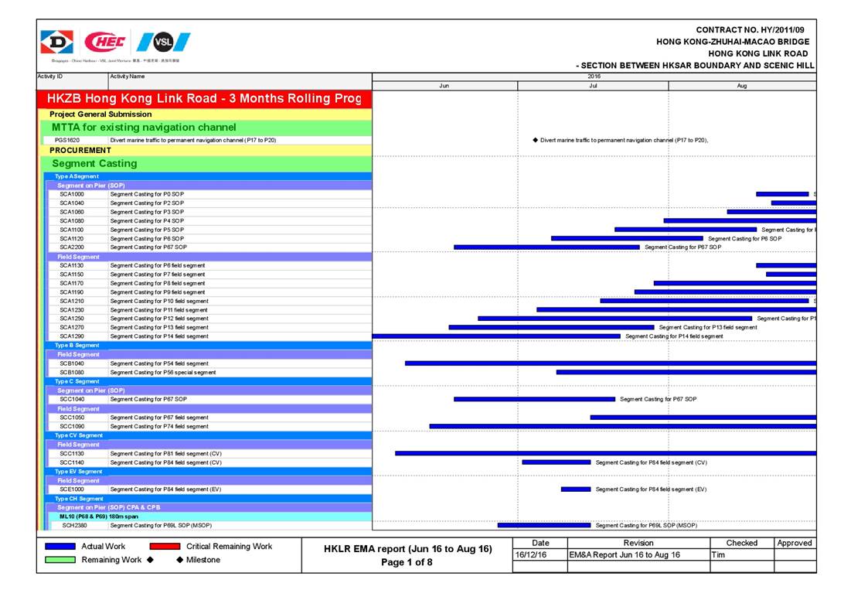Image resolution: width=868 pixels, height=614 pixels.
Task: Select the MTTA for existing navigation channel band
Action: point(206,128)
